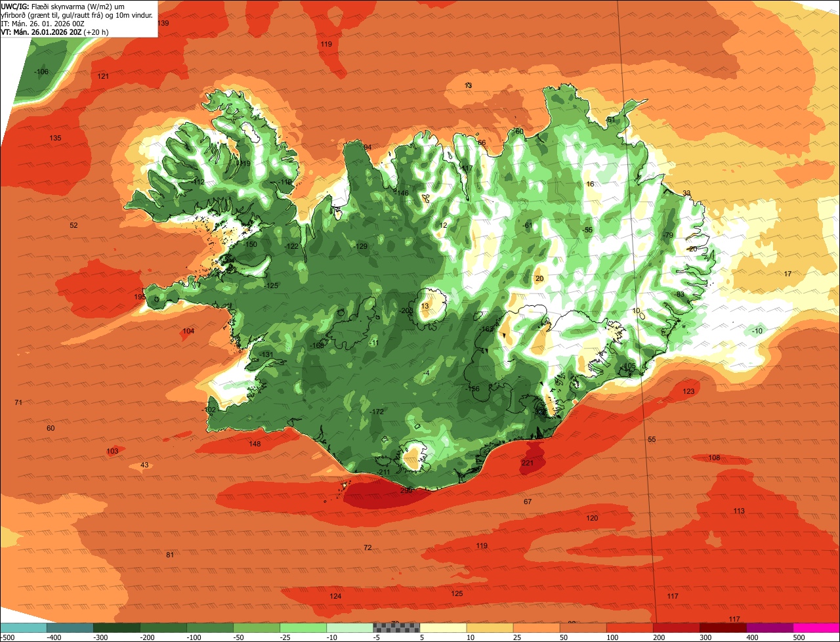
Task: Click the map value -79
Action: click(x=668, y=235)
